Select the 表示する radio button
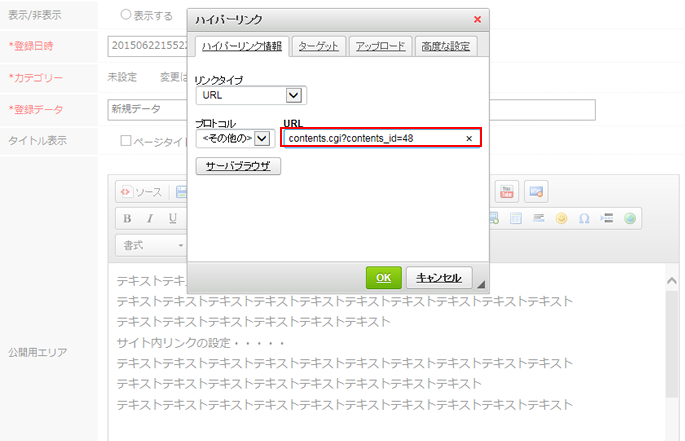Image resolution: width=685 pixels, height=441 pixels. pyautogui.click(x=126, y=15)
